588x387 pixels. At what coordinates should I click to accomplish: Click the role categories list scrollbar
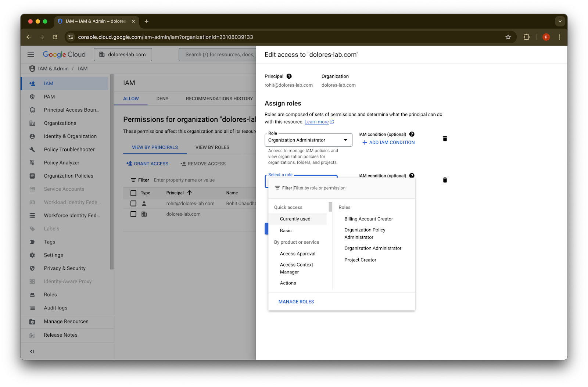point(330,207)
